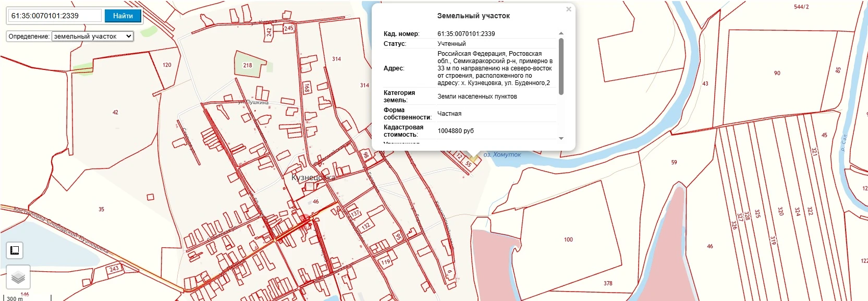Click the Кузнецовка village label

313,177
